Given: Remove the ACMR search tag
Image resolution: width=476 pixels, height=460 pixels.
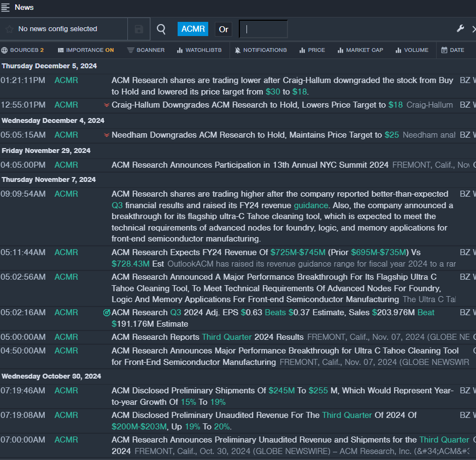Looking at the screenshot, I should 193,29.
